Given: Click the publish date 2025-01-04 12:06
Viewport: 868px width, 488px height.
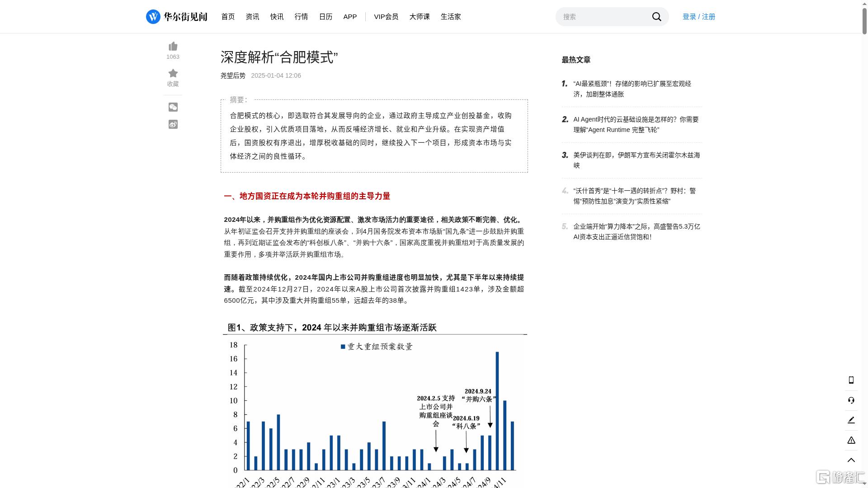Looking at the screenshot, I should click(276, 75).
